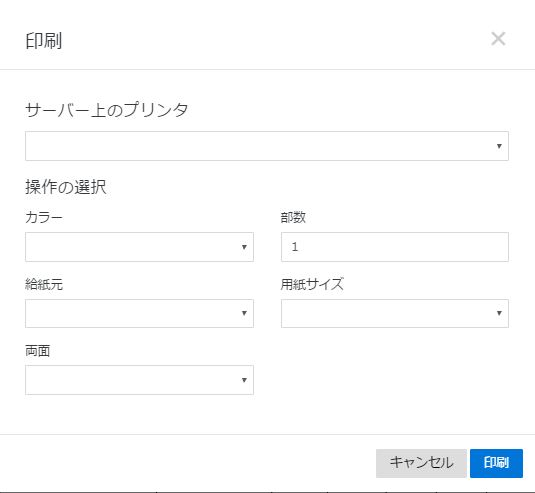Click the カラー field label

click(x=44, y=217)
